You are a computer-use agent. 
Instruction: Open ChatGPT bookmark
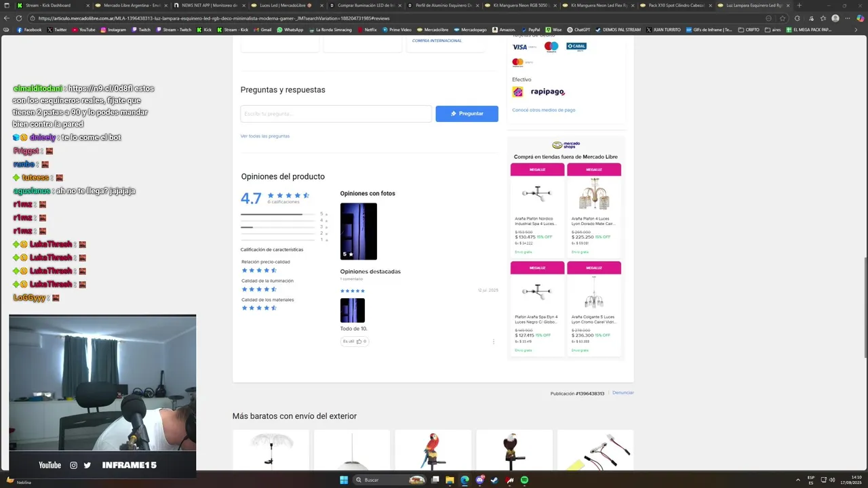(578, 30)
